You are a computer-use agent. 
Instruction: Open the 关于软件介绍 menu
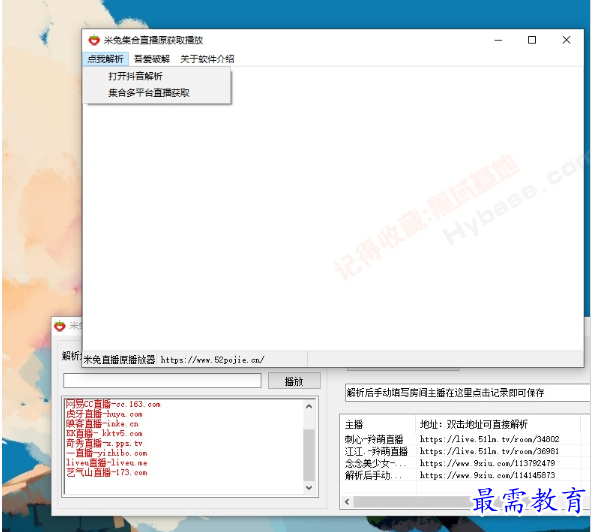(207, 59)
